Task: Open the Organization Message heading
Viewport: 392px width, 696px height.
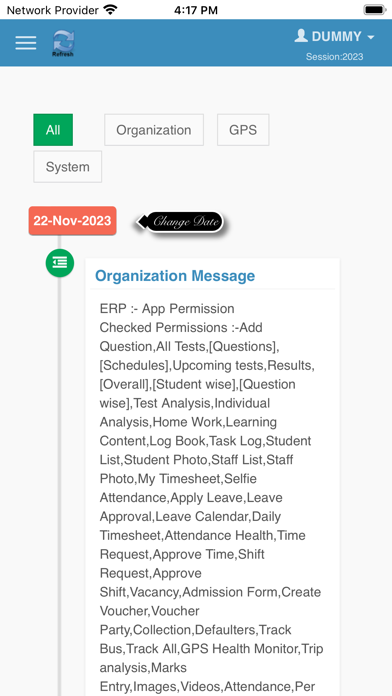Action: pos(175,276)
